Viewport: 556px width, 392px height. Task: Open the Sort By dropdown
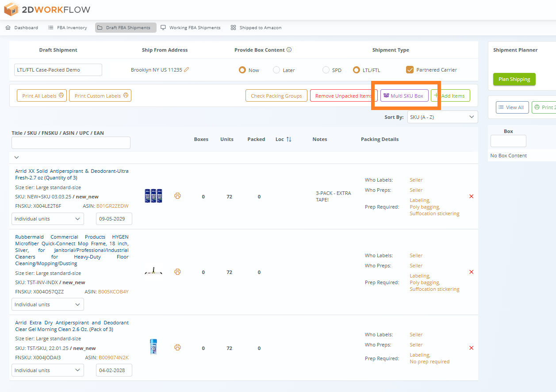click(x=442, y=117)
